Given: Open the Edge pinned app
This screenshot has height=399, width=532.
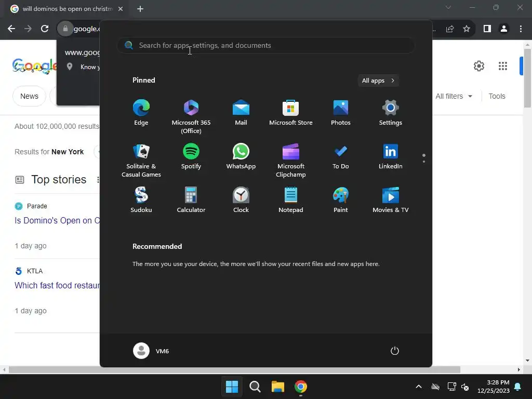Looking at the screenshot, I should [141, 113].
